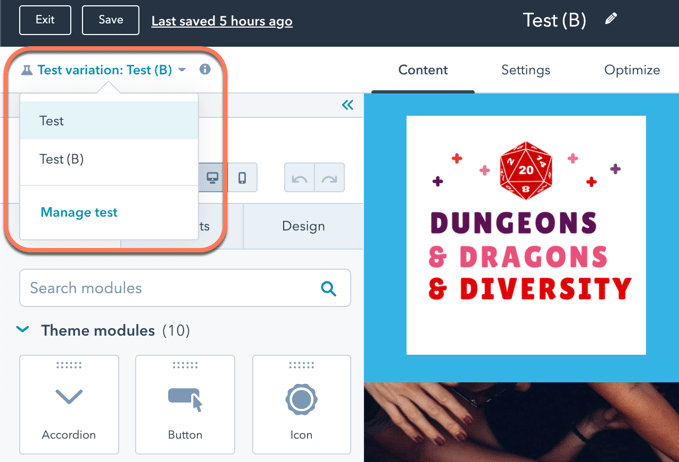679x462 pixels.
Task: Switch to desktop preview icon
Action: (x=212, y=178)
